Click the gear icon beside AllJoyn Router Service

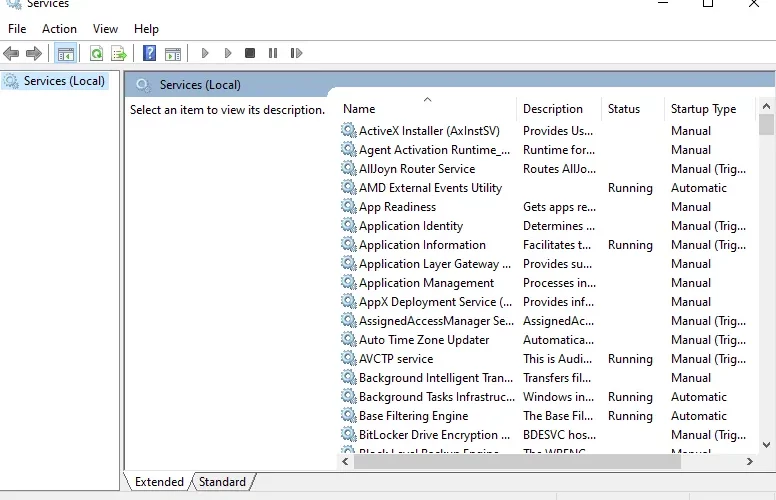click(348, 168)
